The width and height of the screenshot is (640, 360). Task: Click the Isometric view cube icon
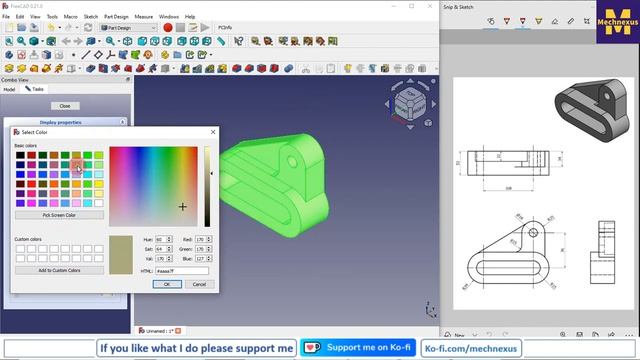pos(128,41)
